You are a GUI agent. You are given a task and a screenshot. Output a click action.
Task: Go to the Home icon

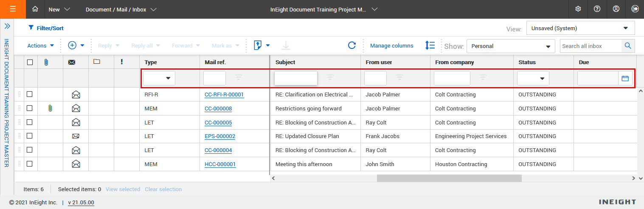pos(35,9)
